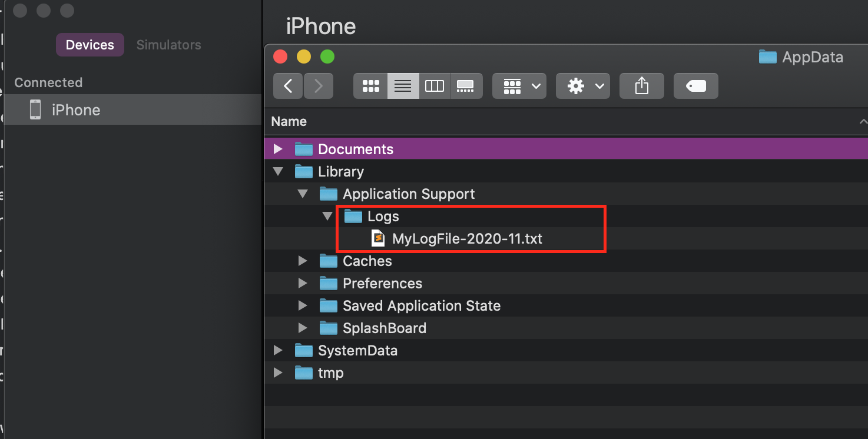868x439 pixels.
Task: Click the AppData window title text
Action: (813, 57)
